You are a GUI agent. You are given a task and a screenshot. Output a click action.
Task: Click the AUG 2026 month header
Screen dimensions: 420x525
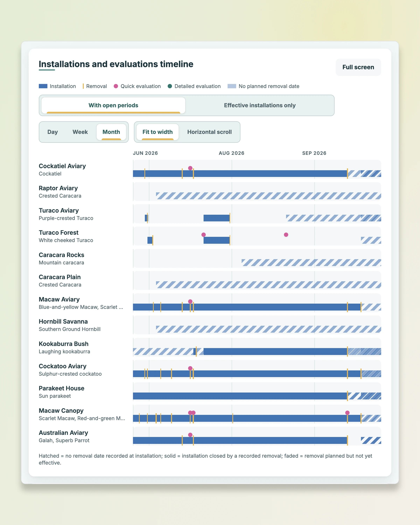[x=231, y=153]
